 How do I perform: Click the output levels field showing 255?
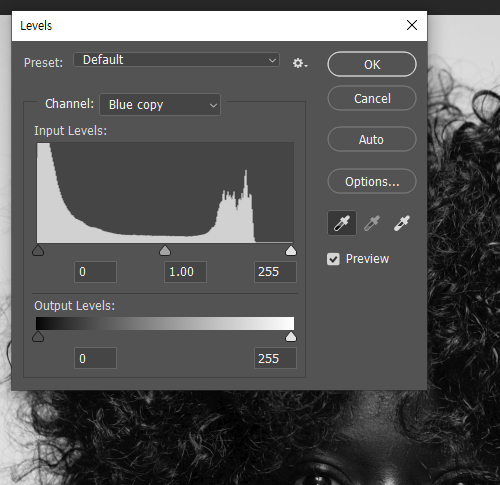pos(275,358)
